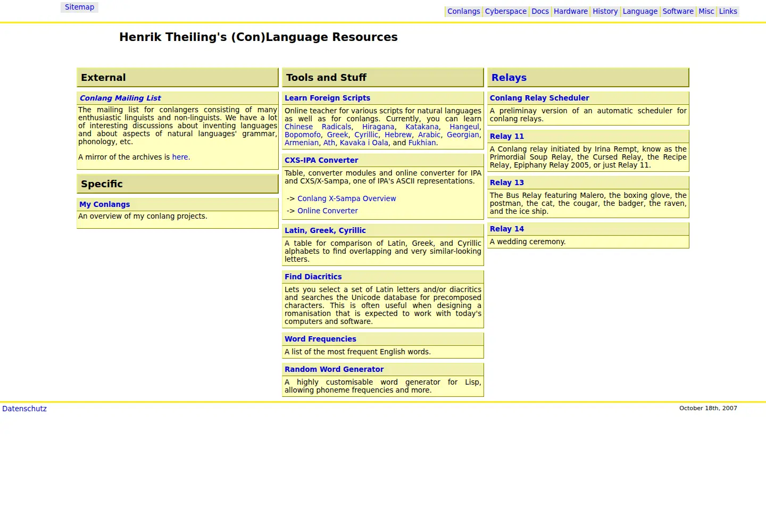Open the Relay 11 page

tap(507, 136)
